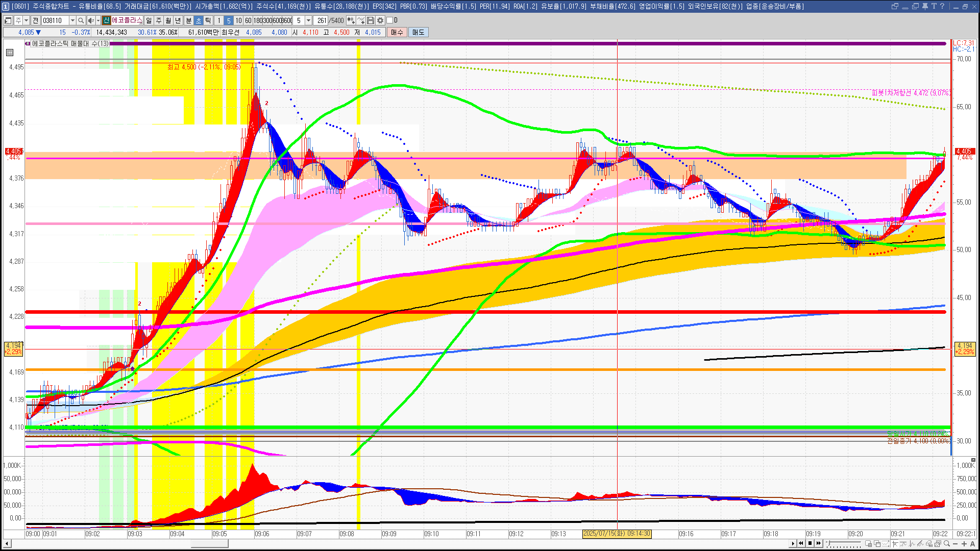This screenshot has height=551, width=980.
Task: Toggle the 5 interval button
Action: click(x=229, y=20)
